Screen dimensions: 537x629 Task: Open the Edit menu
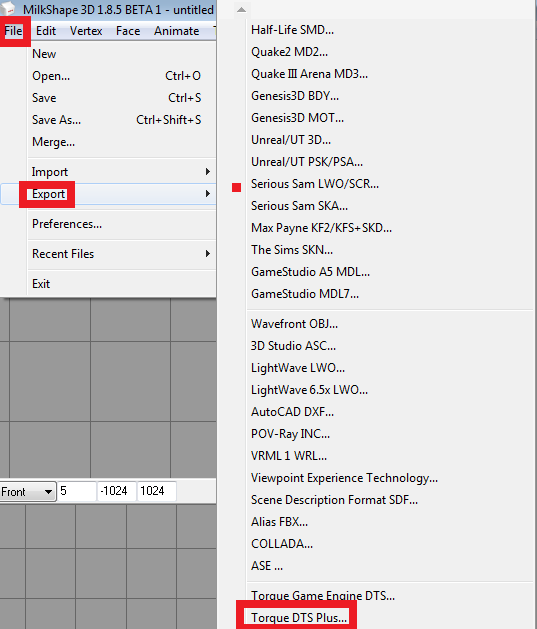click(46, 31)
